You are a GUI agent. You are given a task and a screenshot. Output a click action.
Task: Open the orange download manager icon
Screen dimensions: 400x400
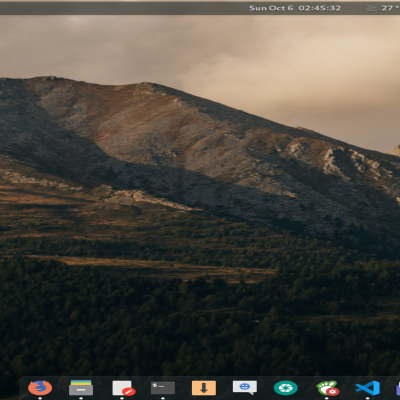[x=204, y=388]
